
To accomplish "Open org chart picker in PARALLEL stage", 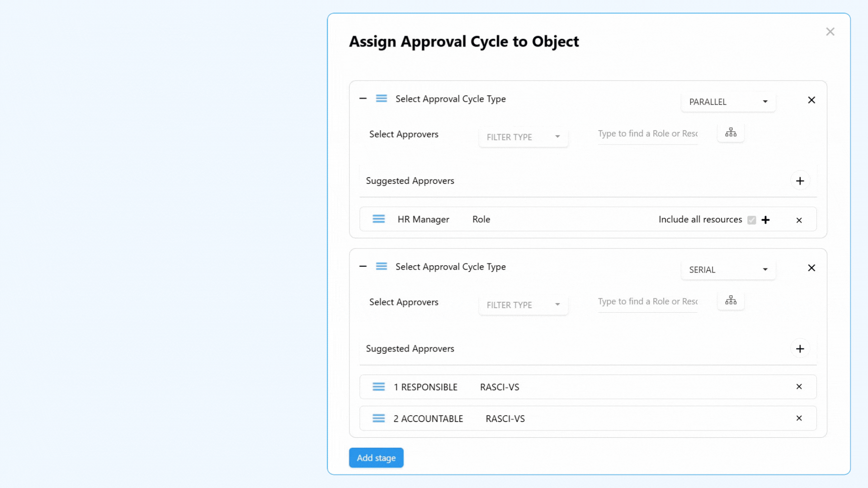I will pyautogui.click(x=731, y=132).
